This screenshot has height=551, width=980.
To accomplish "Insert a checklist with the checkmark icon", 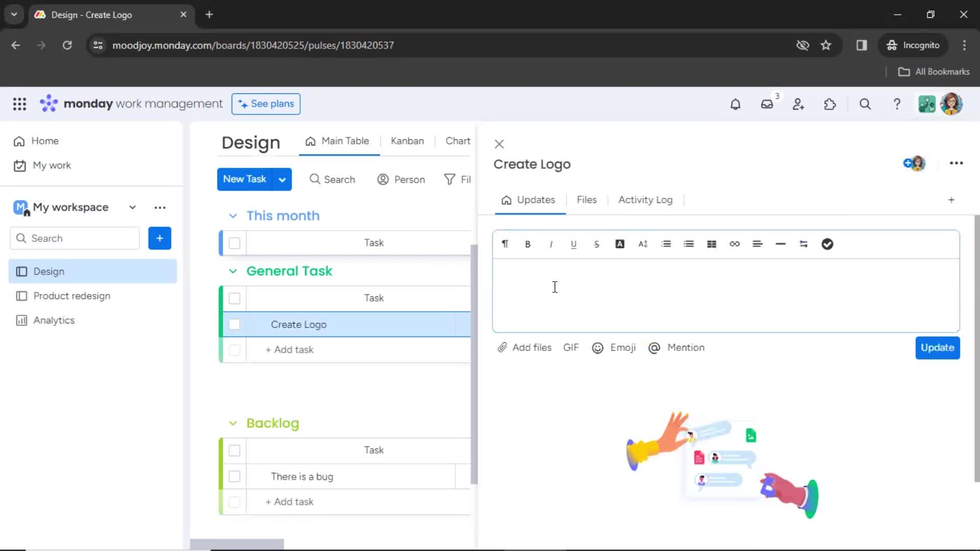I will [x=827, y=244].
